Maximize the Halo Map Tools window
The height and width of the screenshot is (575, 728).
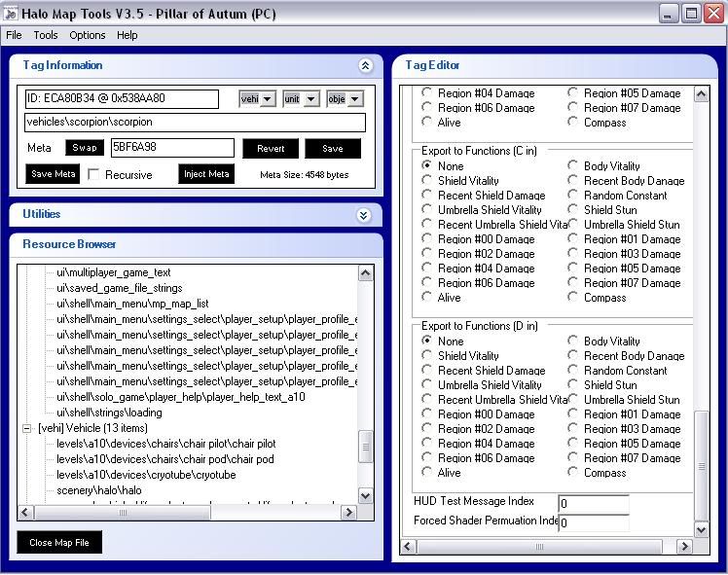(x=691, y=14)
